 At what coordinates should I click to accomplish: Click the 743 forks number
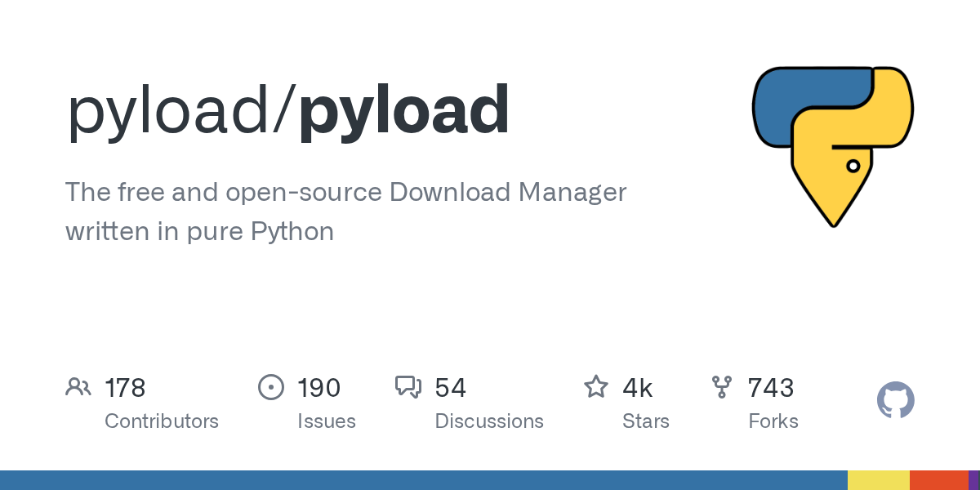[x=770, y=387]
